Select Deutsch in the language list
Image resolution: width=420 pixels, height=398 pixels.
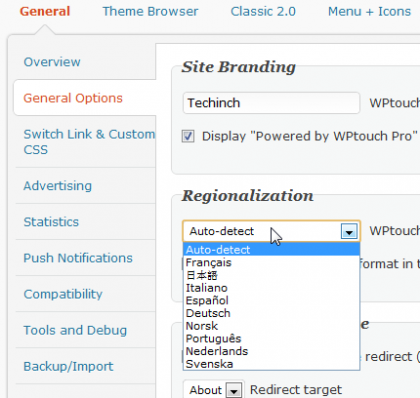click(271, 313)
